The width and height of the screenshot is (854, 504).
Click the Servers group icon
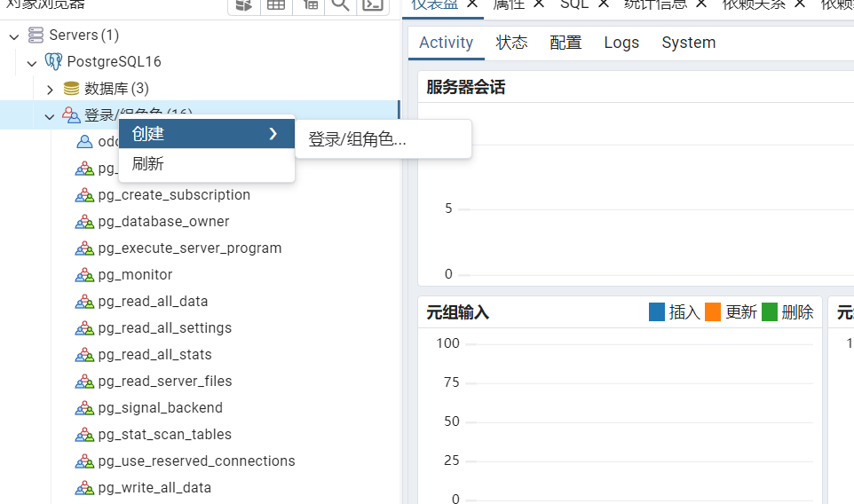coord(36,35)
